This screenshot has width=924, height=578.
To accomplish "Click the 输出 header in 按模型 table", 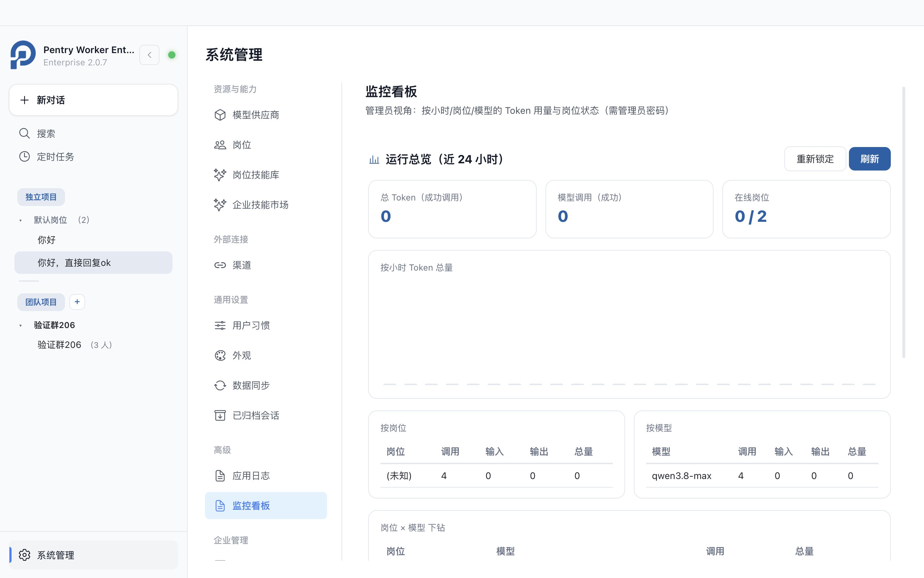I will (820, 452).
